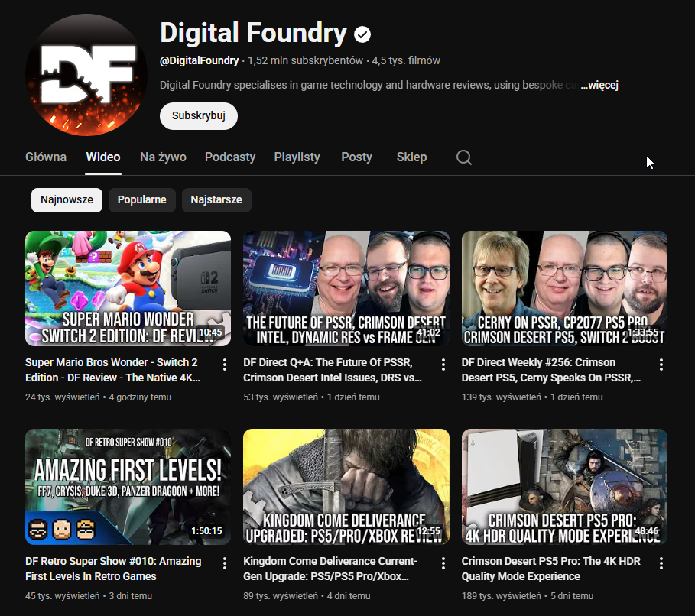Image resolution: width=695 pixels, height=616 pixels.
Task: Open options menu for DF Direct Weekly #256 video
Action: [661, 365]
